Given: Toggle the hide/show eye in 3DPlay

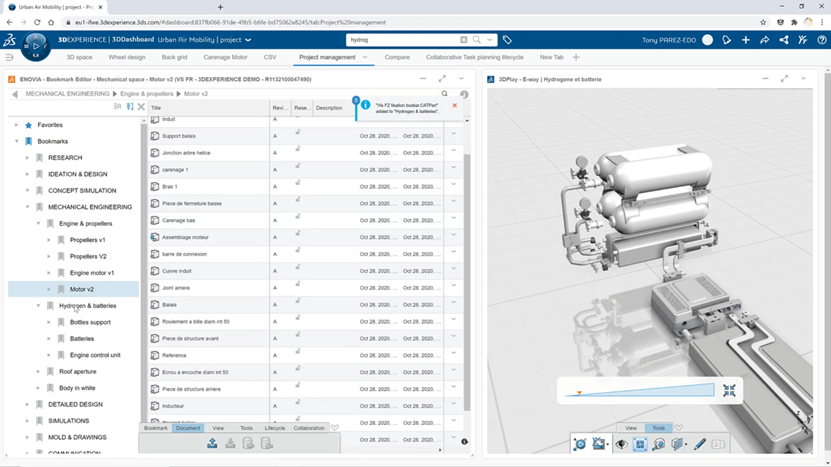Looking at the screenshot, I should pos(621,444).
